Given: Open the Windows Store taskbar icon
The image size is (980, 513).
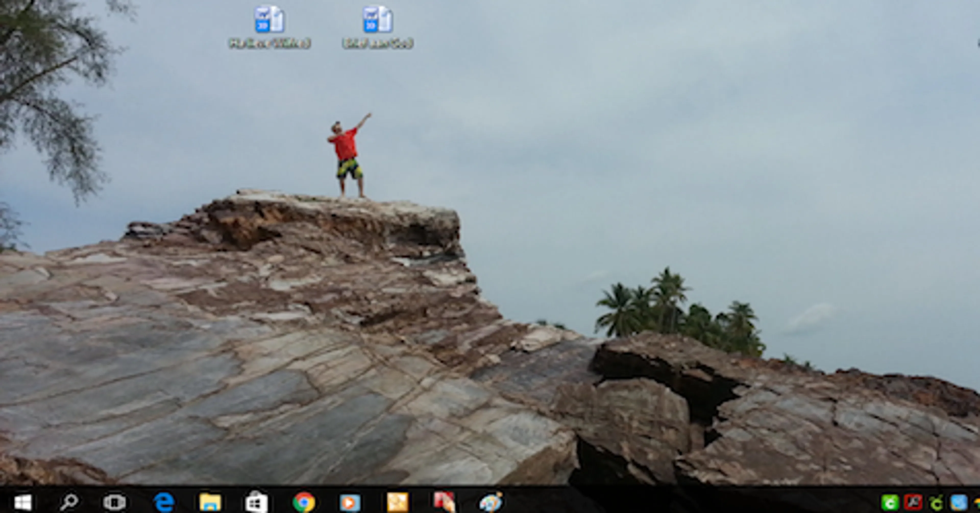Looking at the screenshot, I should point(256,502).
